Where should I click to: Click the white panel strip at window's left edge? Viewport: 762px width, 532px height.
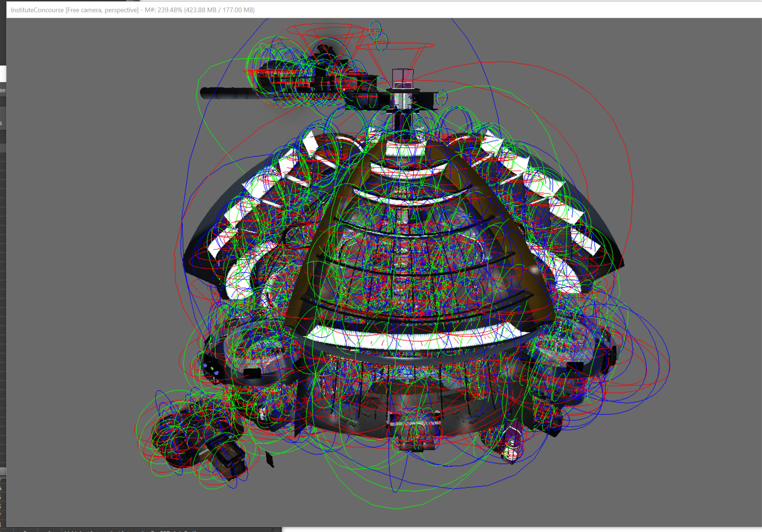[3, 74]
